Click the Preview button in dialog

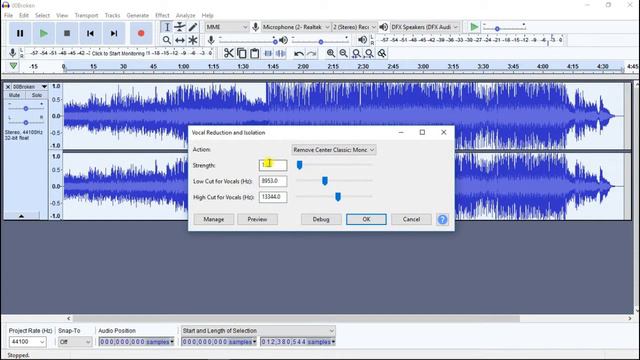click(258, 220)
